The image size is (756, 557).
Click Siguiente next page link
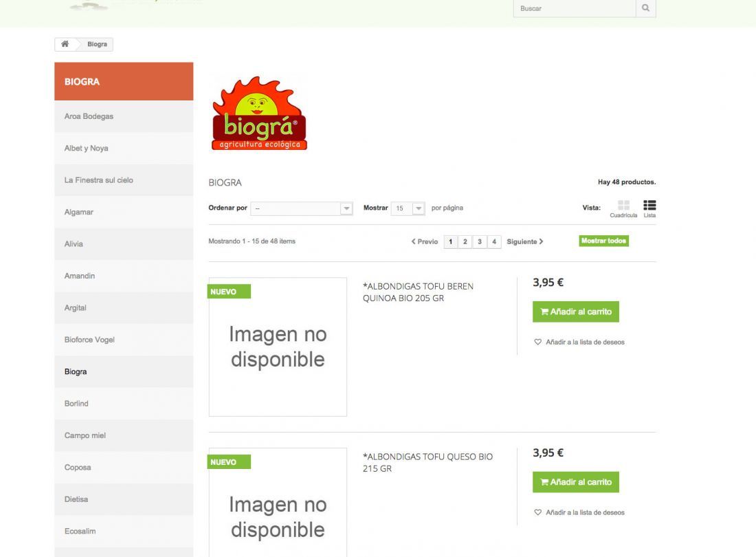[524, 241]
